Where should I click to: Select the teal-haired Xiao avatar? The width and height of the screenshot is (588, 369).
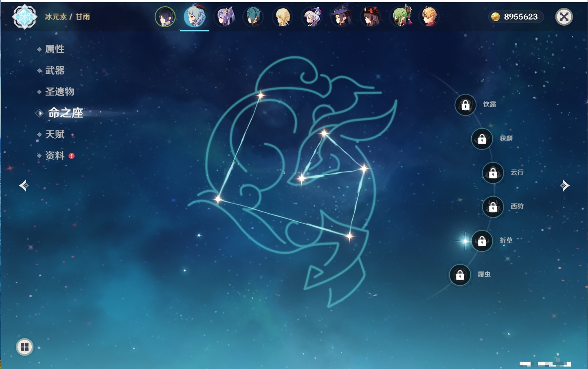(x=253, y=17)
